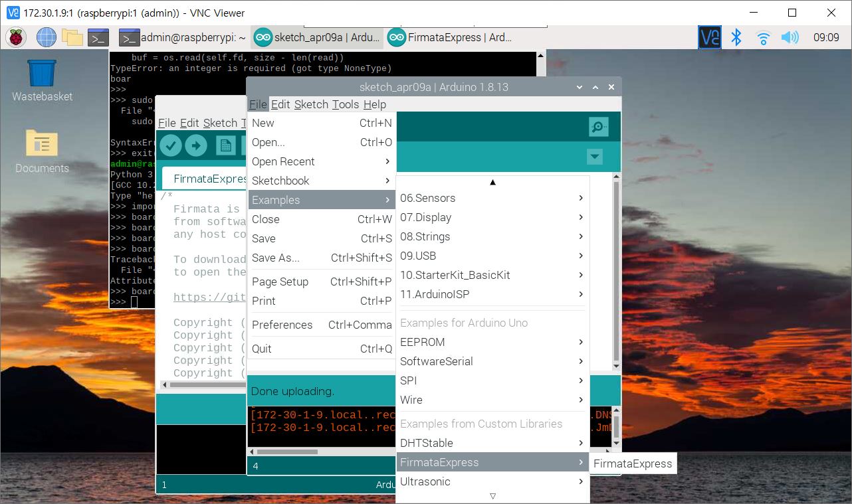Launch the terminal icon in taskbar

point(98,37)
